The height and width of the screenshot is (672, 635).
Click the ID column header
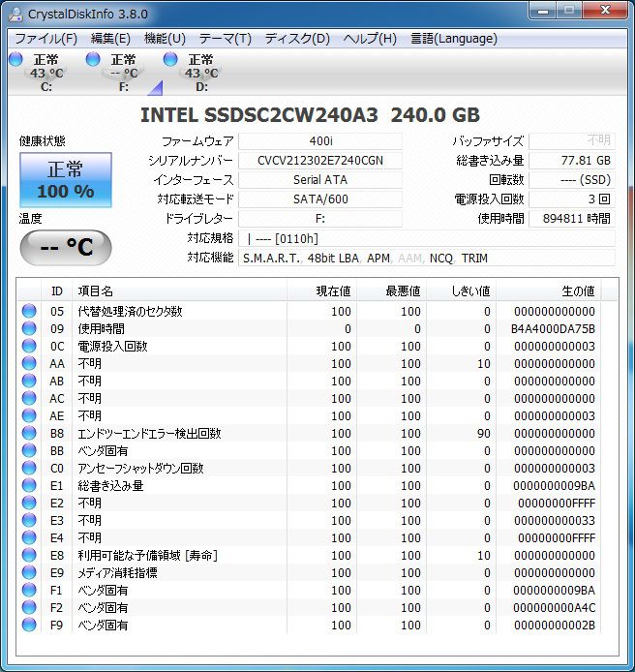[56, 291]
